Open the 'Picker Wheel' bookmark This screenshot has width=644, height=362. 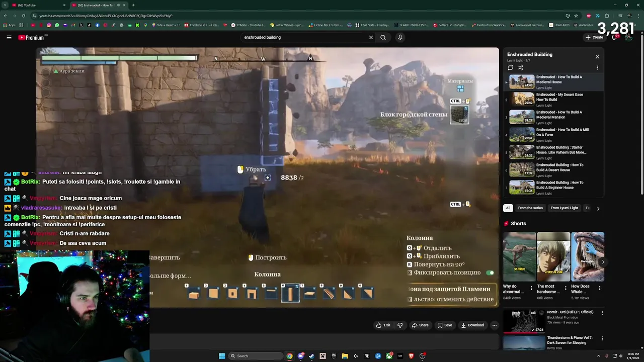[x=287, y=25]
